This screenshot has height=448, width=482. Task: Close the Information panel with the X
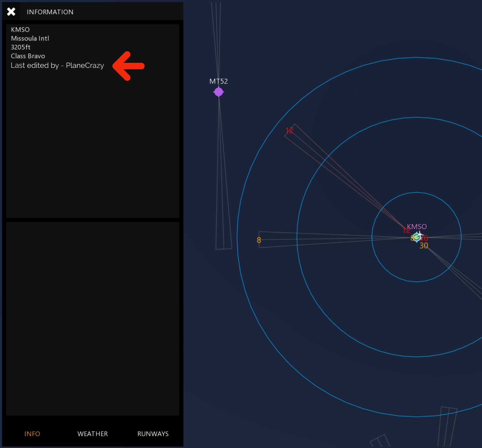coord(11,12)
